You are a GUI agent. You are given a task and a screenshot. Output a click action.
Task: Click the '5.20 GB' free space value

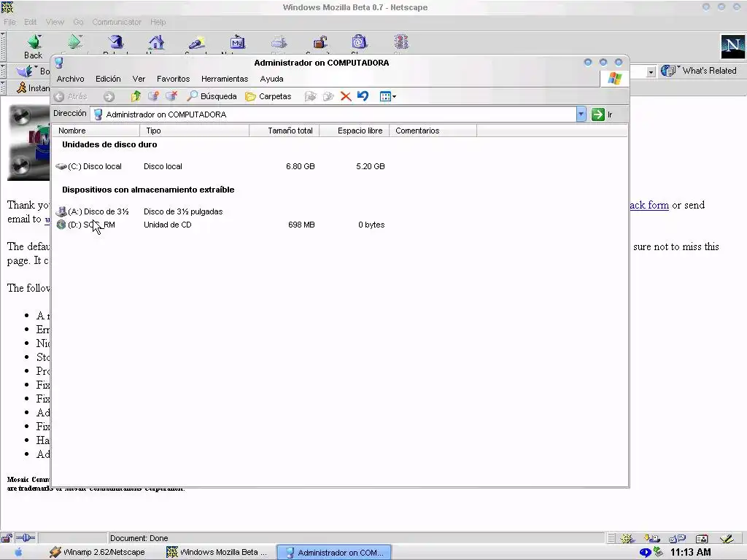click(370, 166)
